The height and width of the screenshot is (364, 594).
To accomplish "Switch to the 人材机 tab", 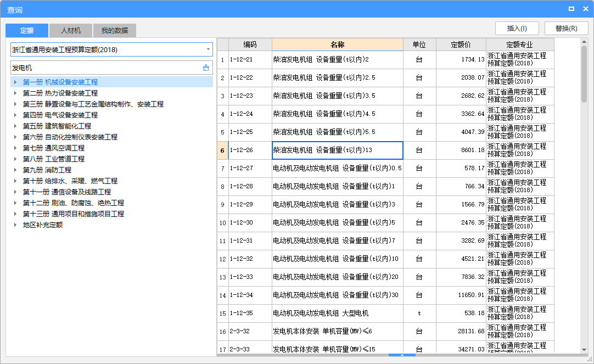I will coord(71,30).
